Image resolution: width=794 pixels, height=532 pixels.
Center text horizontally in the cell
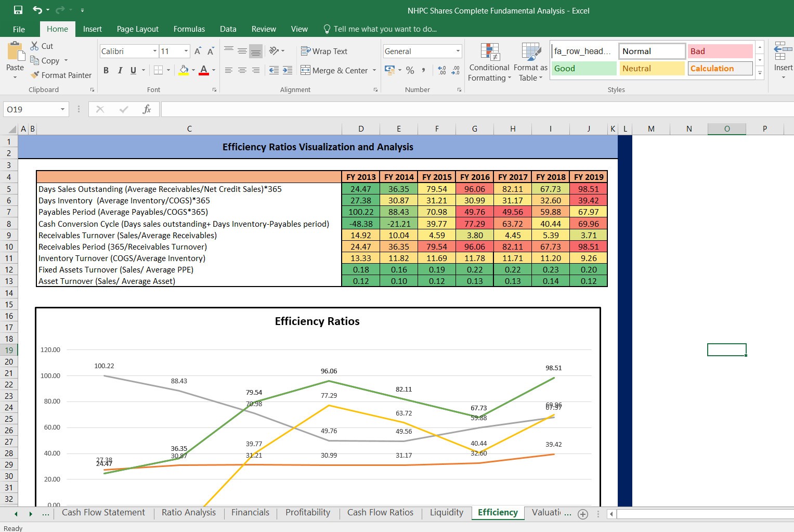pyautogui.click(x=242, y=70)
